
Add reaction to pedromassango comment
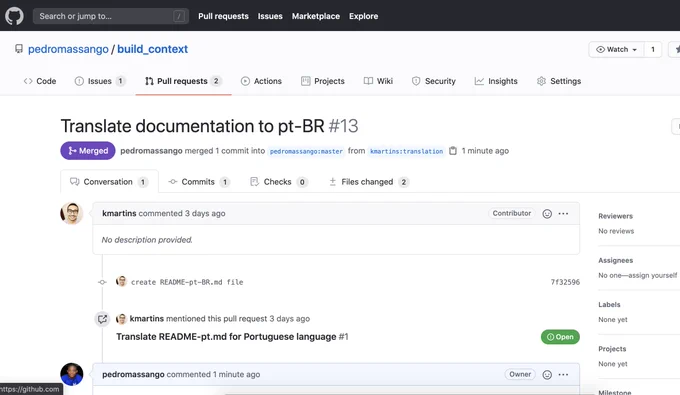click(547, 375)
